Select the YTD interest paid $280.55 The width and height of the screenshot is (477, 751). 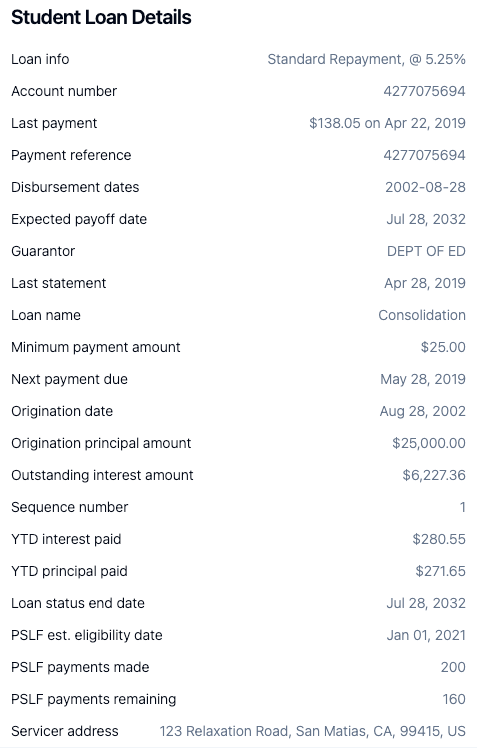tap(439, 539)
